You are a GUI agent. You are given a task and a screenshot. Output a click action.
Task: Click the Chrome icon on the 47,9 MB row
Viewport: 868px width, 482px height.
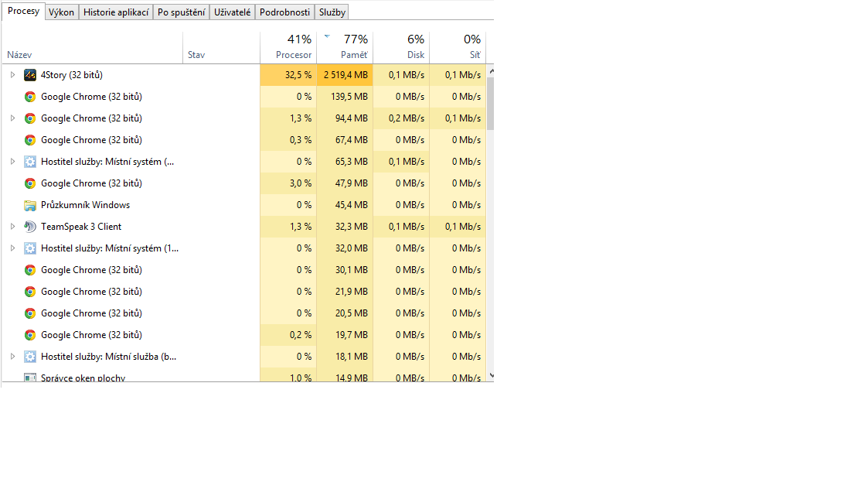(x=30, y=183)
